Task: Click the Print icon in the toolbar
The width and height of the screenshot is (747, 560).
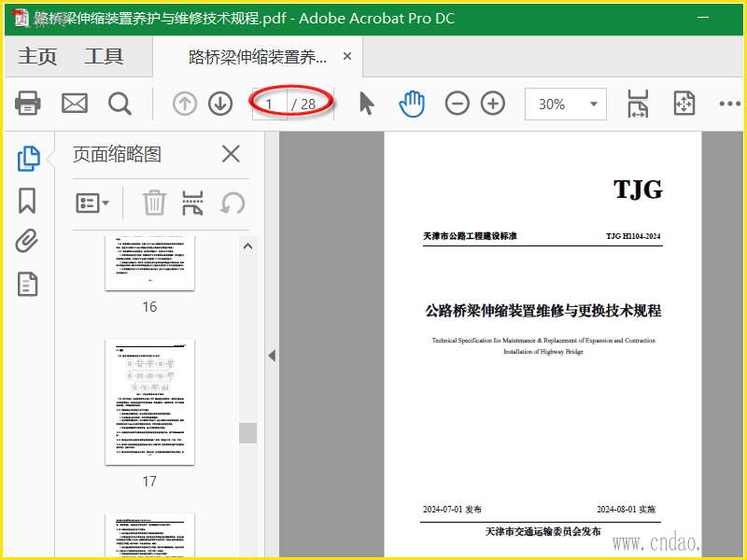Action: pyautogui.click(x=28, y=103)
